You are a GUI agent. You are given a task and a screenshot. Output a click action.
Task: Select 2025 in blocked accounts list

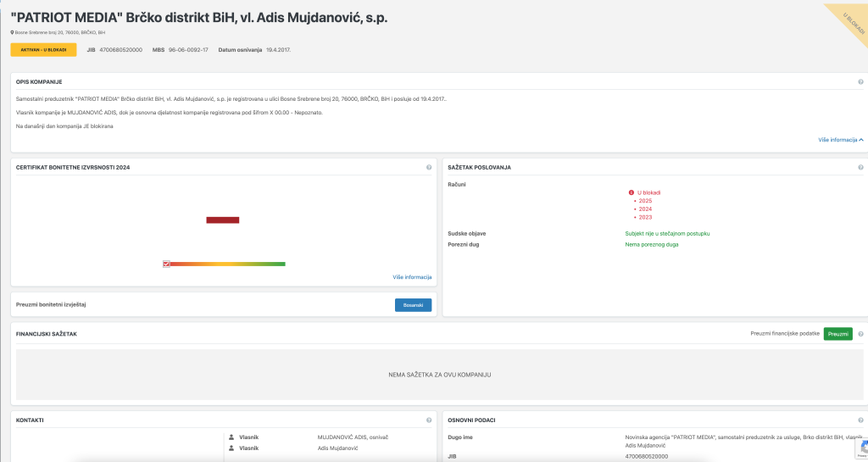tap(645, 201)
